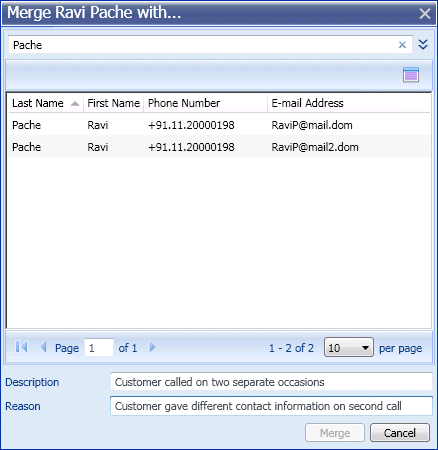Select contact with RaviP@mail.dom email
The image size is (438, 450).
pyautogui.click(x=219, y=125)
